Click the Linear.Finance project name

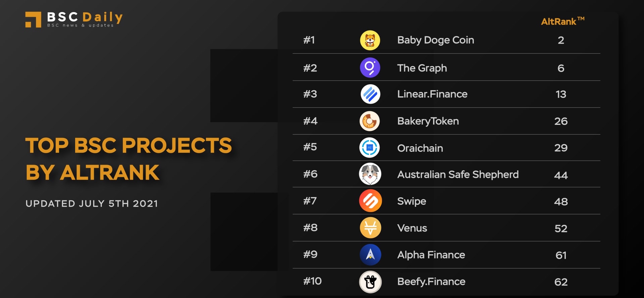[432, 94]
